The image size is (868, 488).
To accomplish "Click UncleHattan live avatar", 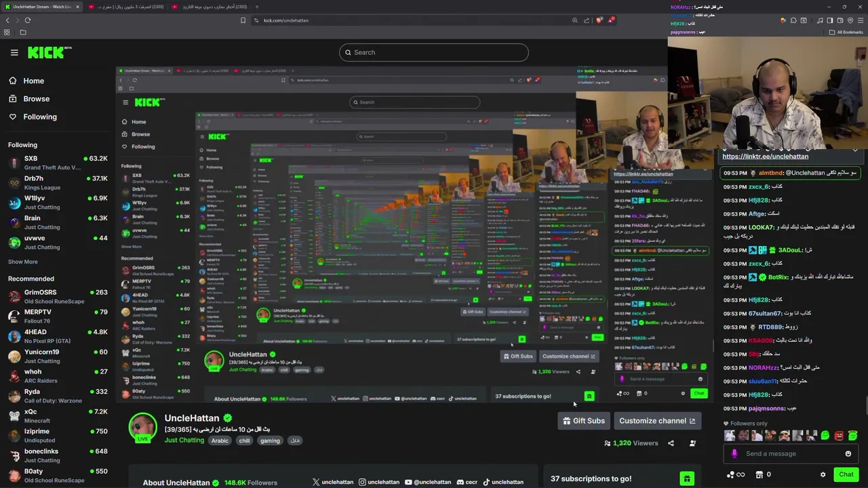I will (x=143, y=428).
